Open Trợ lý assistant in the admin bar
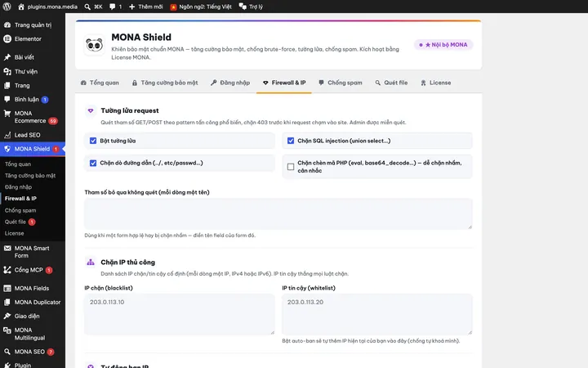588x368 pixels. 252,7
